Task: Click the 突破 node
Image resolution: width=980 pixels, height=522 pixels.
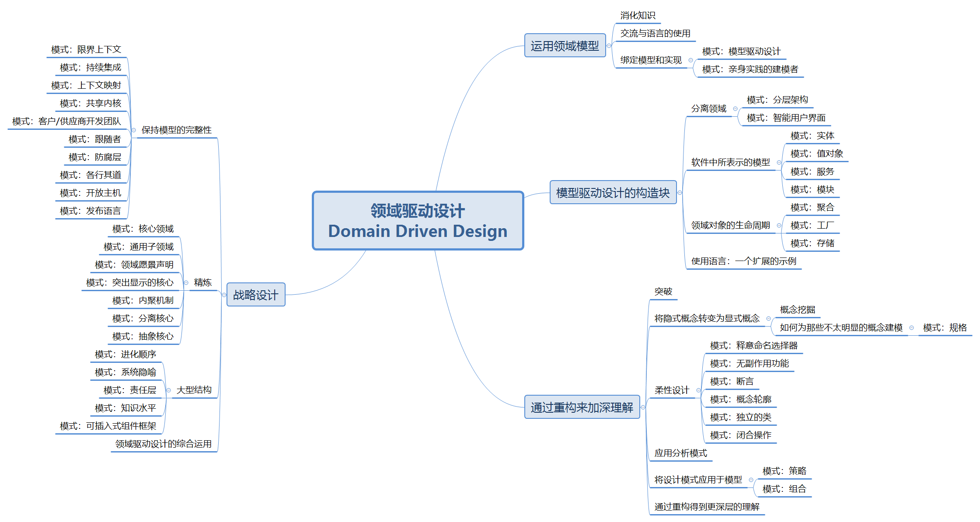Action: coord(663,290)
